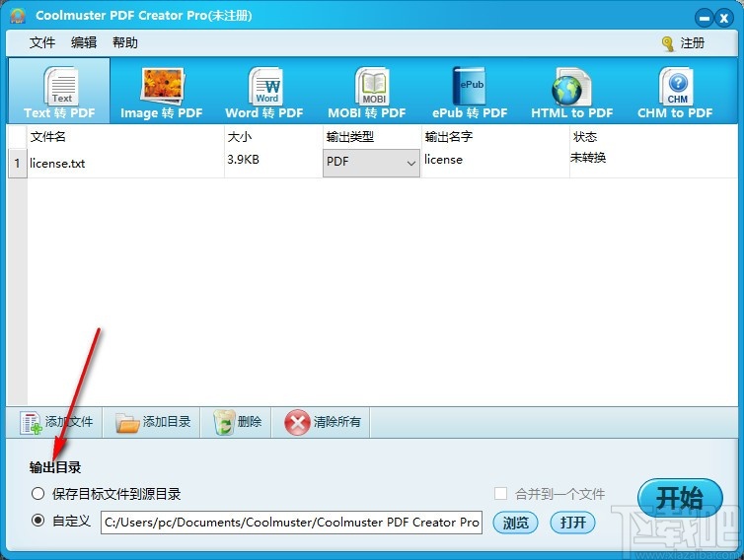This screenshot has height=560, width=744.
Task: Click the 添加目录 folder button
Action: (x=153, y=422)
